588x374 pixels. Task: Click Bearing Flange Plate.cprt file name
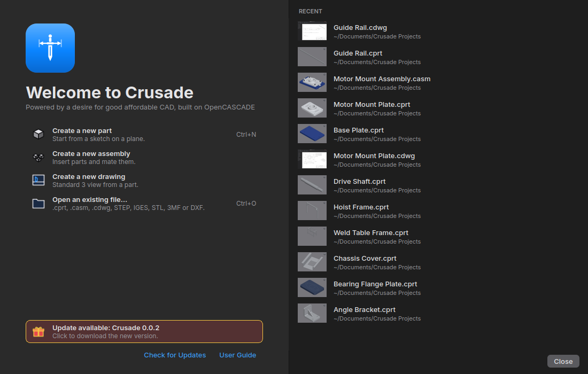click(x=375, y=284)
